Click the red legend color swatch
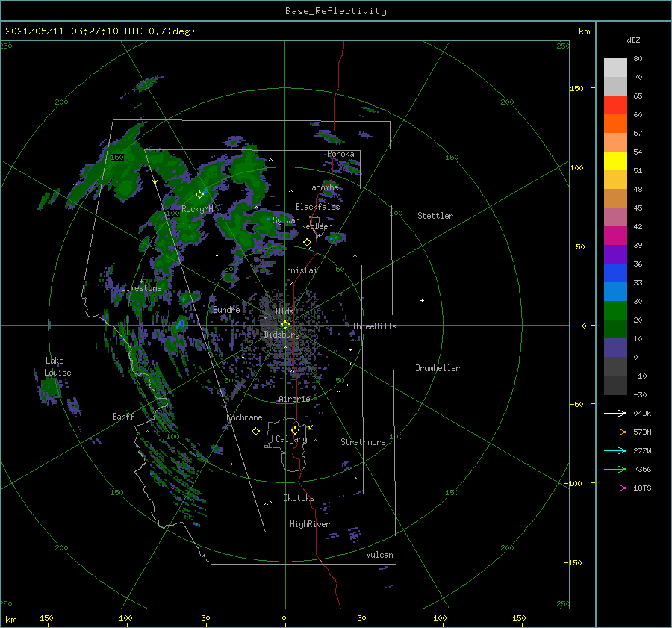 click(615, 105)
